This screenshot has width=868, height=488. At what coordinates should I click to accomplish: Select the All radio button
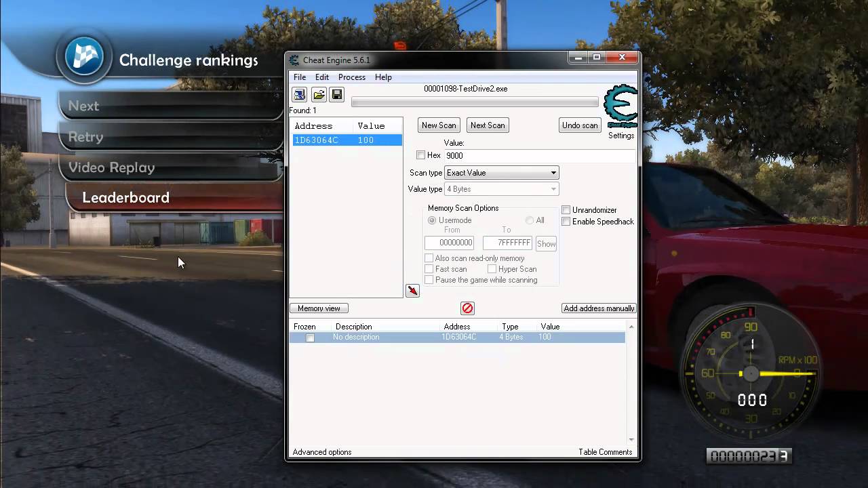point(530,220)
